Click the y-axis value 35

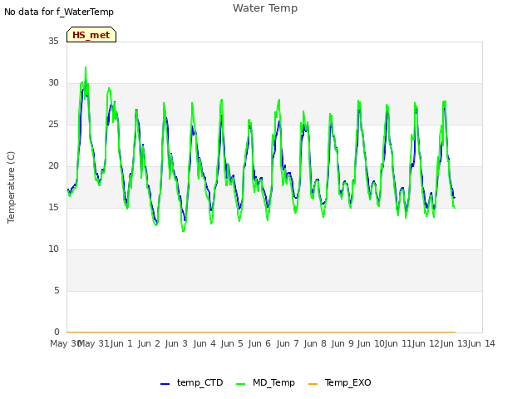coord(53,41)
